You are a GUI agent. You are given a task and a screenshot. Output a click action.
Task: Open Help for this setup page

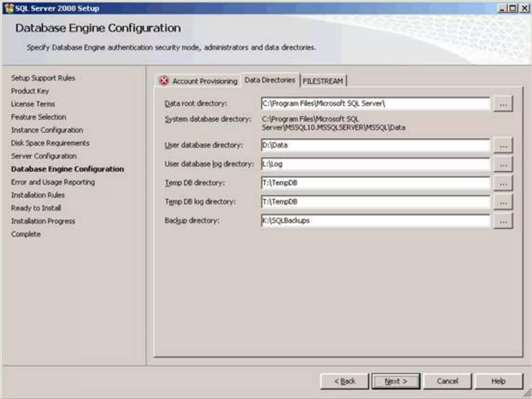[498, 381]
